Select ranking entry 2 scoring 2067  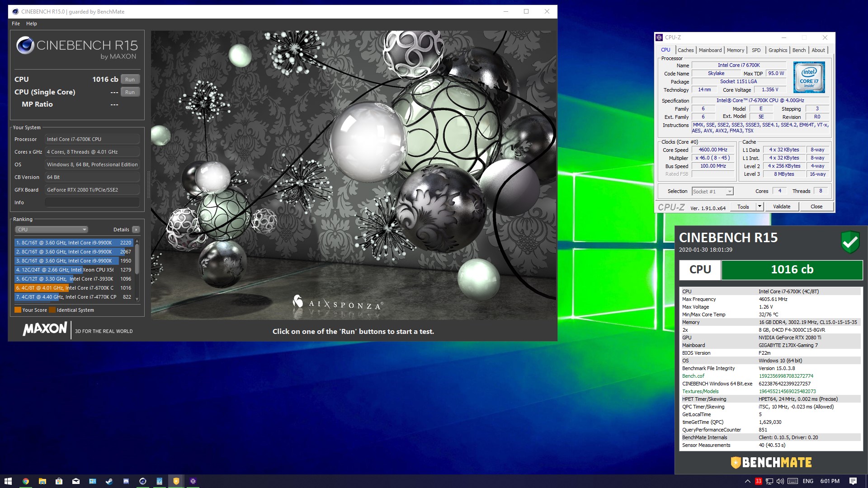[x=74, y=252]
